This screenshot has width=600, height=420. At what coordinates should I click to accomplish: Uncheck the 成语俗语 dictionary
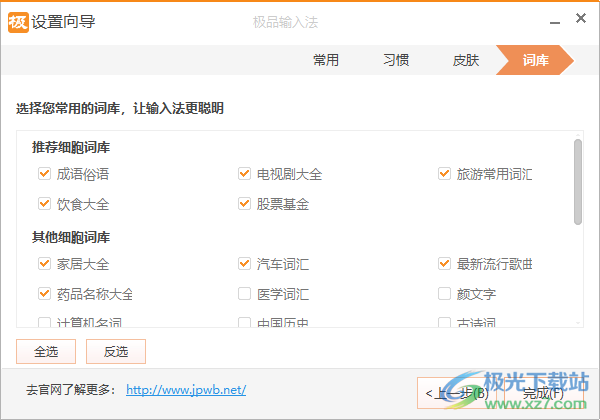pyautogui.click(x=44, y=174)
